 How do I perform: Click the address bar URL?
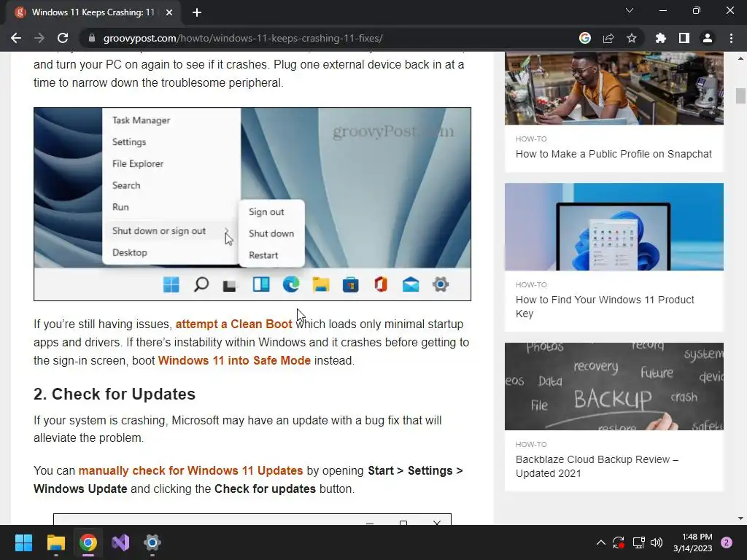click(x=243, y=38)
